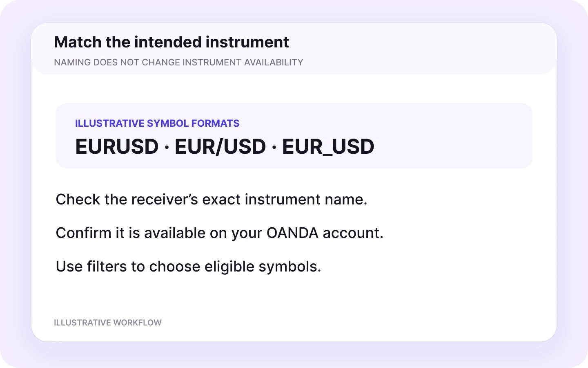
Task: Click the word 'instrument' in the main heading
Action: pos(247,42)
